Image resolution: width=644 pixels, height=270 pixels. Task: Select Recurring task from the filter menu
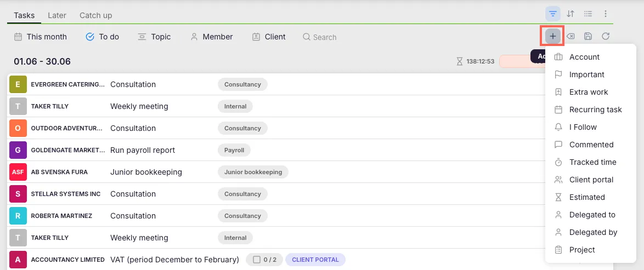(595, 110)
